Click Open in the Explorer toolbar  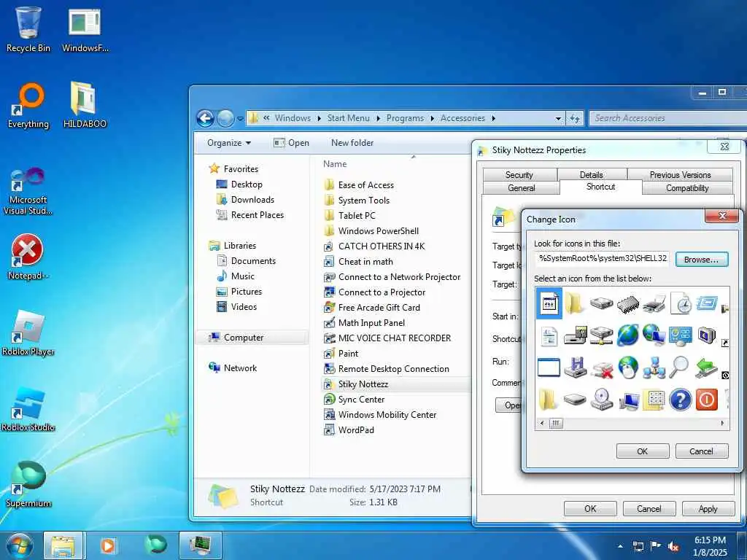pos(292,143)
